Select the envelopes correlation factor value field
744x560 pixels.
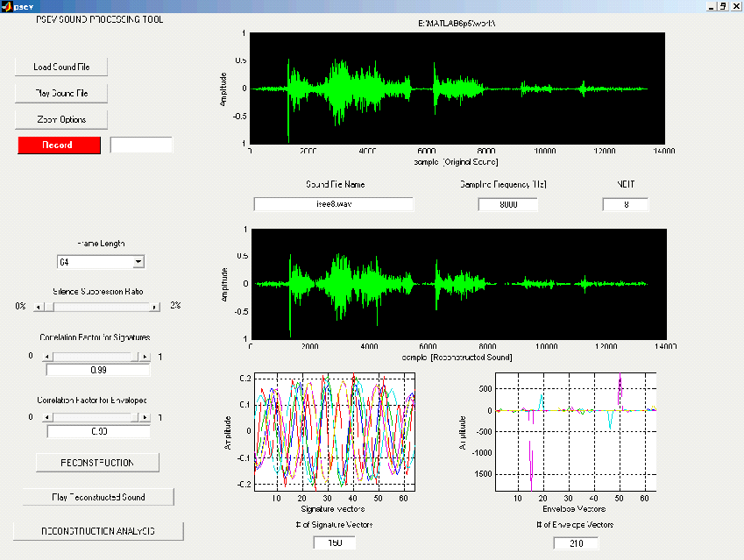[98, 431]
